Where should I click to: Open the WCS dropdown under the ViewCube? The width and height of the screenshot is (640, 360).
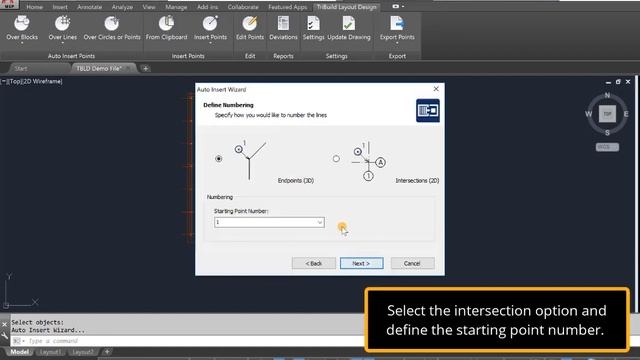click(607, 147)
